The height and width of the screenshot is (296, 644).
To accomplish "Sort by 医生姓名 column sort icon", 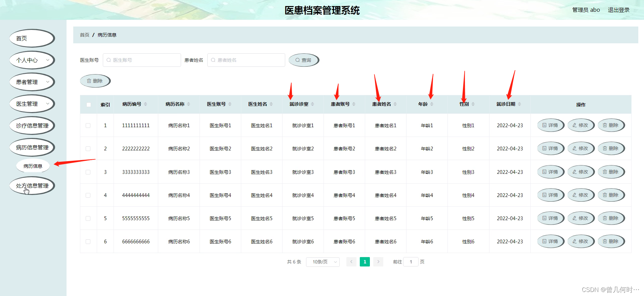I will tap(271, 104).
